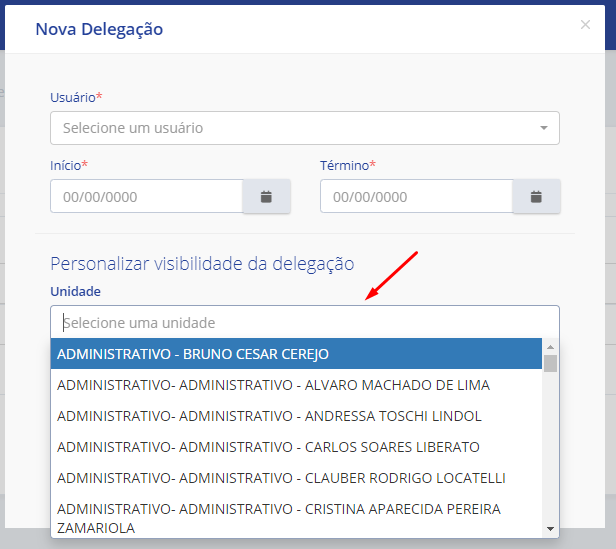Open the calendar picker for Início
Viewport: 616px width, 549px height.
[266, 197]
